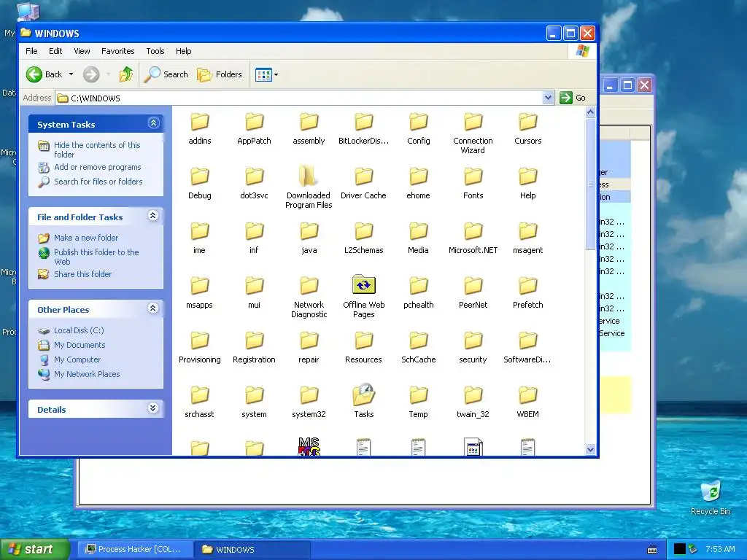The height and width of the screenshot is (560, 747).
Task: Open the Help menu
Action: [x=183, y=51]
